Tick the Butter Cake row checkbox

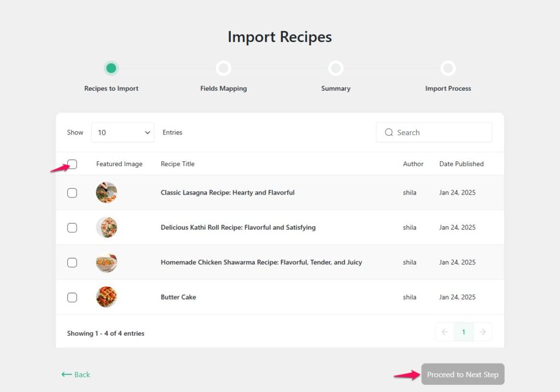72,297
